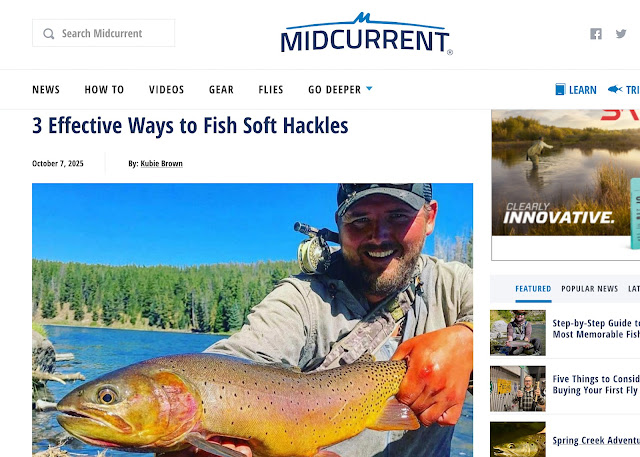Image resolution: width=640 pixels, height=457 pixels.
Task: Click the search magnifier icon
Action: (49, 33)
